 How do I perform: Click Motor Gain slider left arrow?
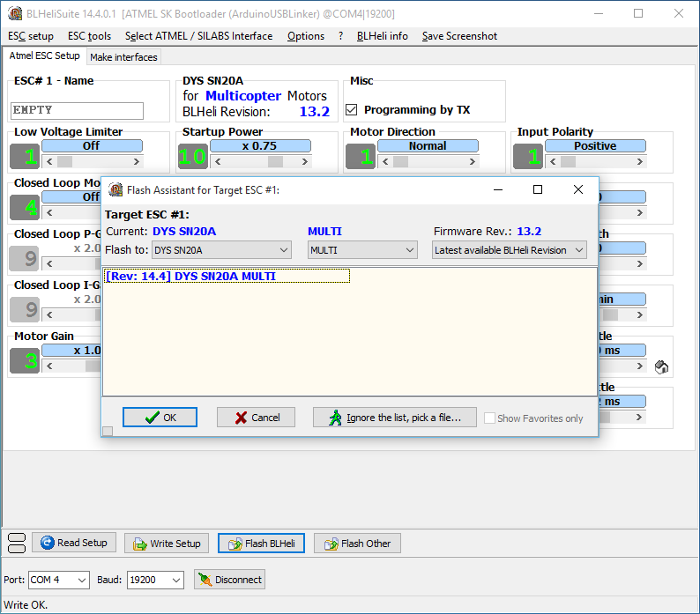49,366
